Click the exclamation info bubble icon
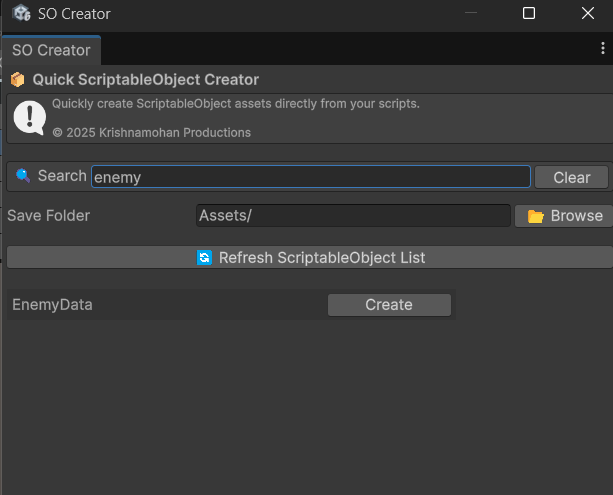Viewport: 613px width, 495px height. click(29, 117)
